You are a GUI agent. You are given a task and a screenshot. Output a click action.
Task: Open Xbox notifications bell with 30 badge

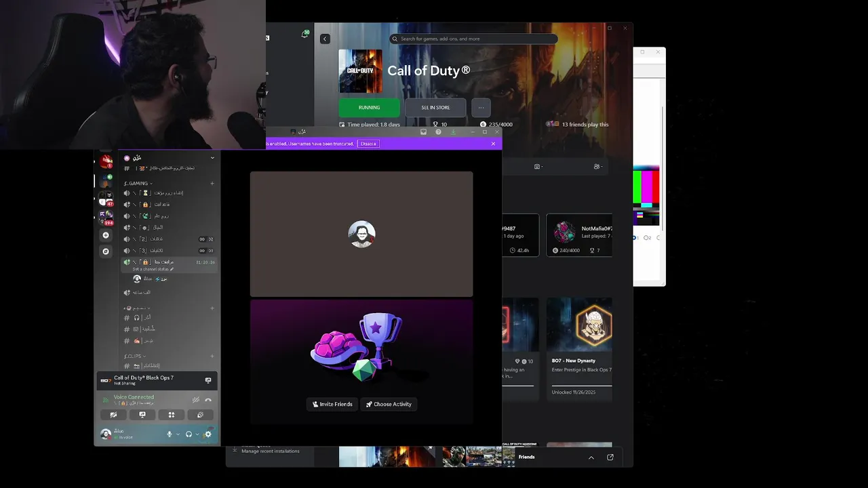click(304, 34)
